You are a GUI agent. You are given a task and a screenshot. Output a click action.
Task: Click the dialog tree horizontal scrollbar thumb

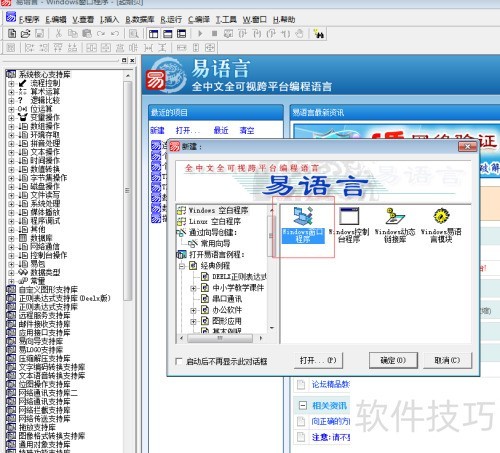click(220, 338)
